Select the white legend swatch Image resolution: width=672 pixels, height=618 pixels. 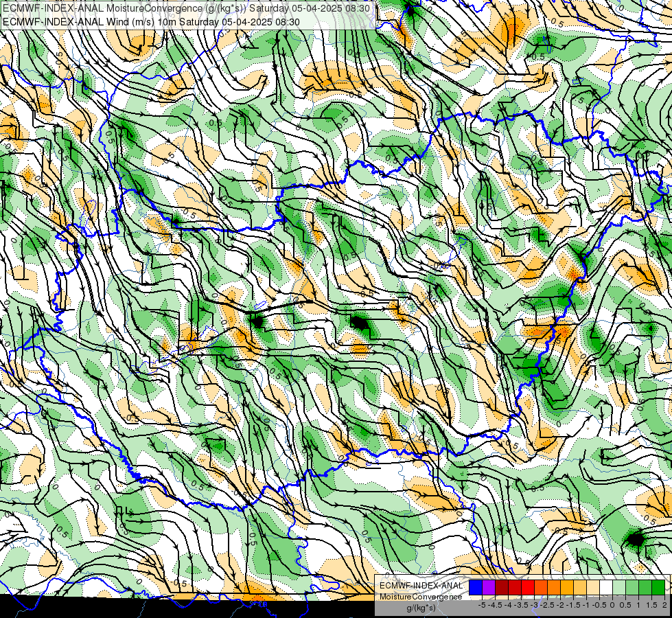[606, 588]
